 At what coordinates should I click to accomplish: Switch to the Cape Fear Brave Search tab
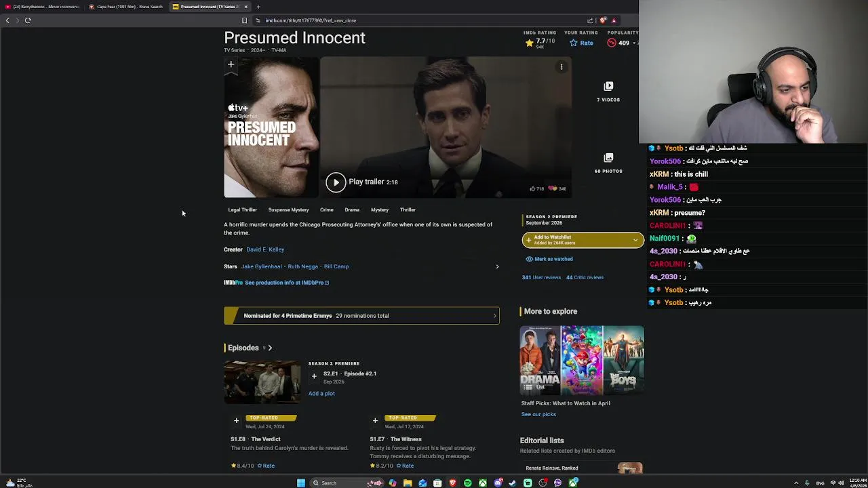pos(126,7)
